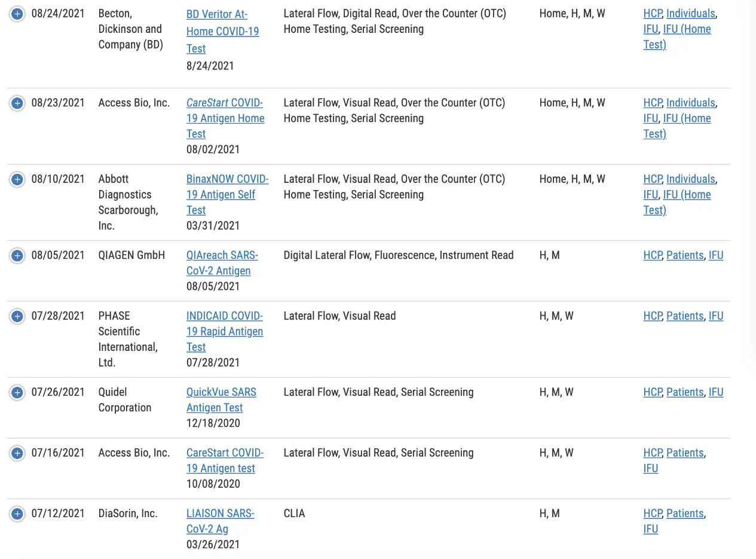Image resolution: width=756 pixels, height=559 pixels.
Task: Open HCP link in 07/16/2021 CareStart row
Action: pos(653,453)
